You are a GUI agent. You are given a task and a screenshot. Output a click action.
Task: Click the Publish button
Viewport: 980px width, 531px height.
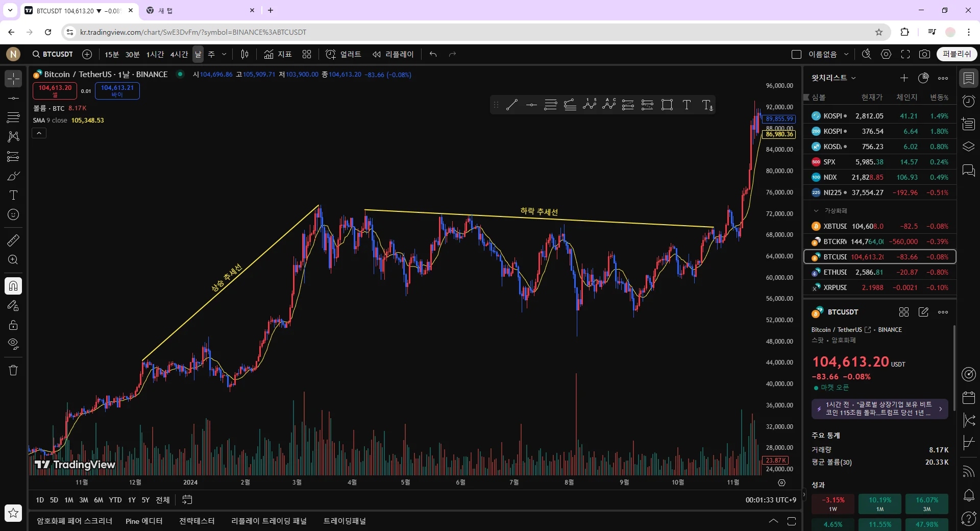tap(957, 54)
